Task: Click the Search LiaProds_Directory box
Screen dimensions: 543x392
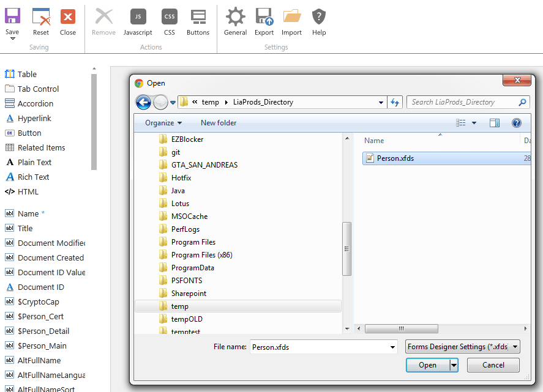Action: tap(468, 102)
